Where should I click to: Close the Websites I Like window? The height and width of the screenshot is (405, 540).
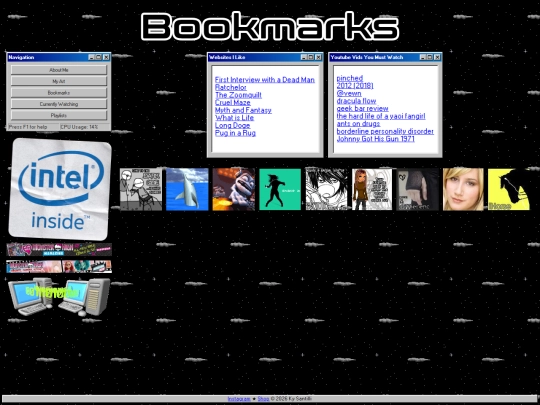tap(319, 57)
